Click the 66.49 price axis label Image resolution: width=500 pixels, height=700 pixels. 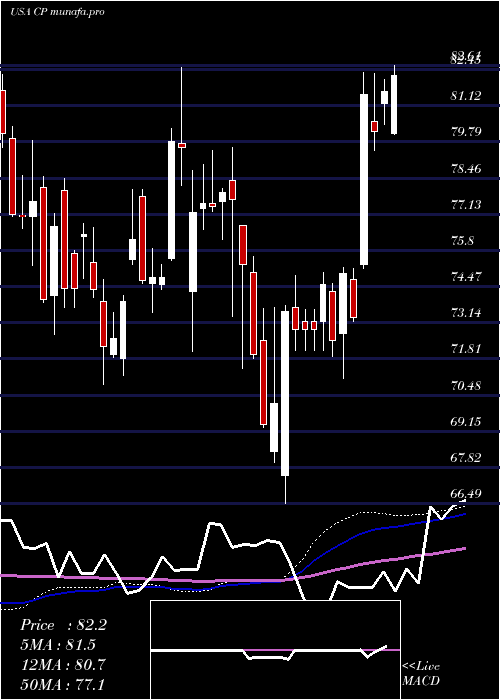(x=466, y=494)
